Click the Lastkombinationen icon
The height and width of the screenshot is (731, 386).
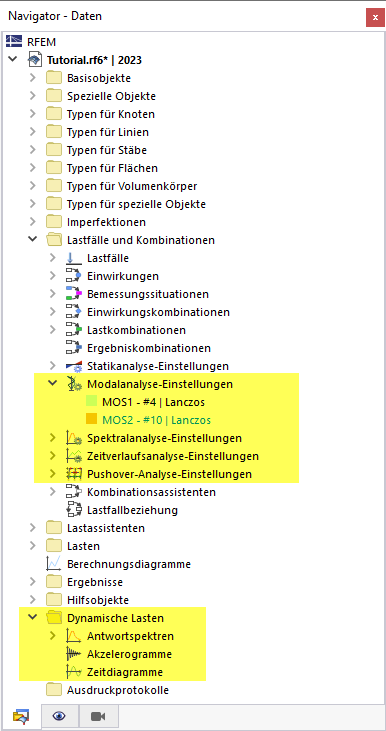point(74,330)
